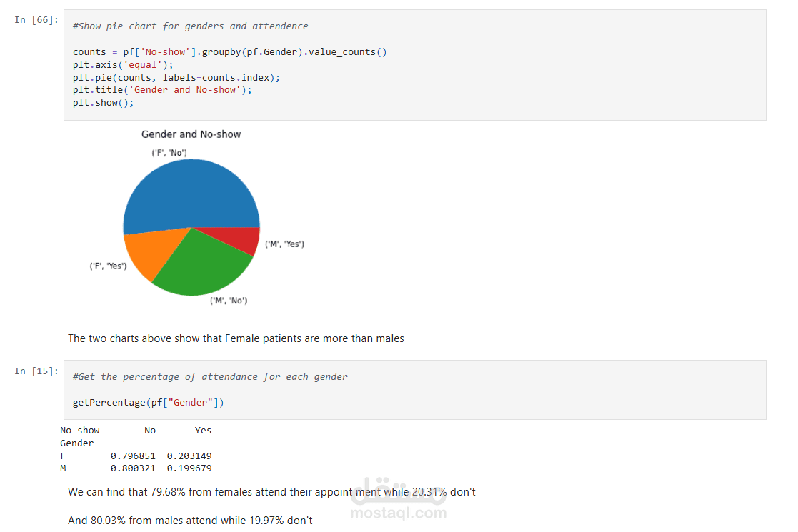Screen dimensions: 798x532
Task: Click the ('F', 'Yes') pie label
Action: (x=109, y=266)
